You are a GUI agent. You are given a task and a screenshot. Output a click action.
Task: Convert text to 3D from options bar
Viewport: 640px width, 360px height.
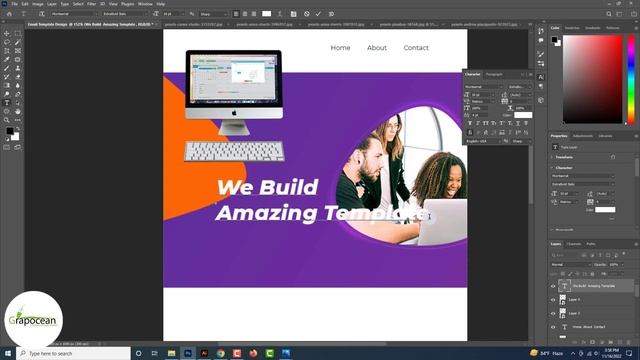coord(331,14)
